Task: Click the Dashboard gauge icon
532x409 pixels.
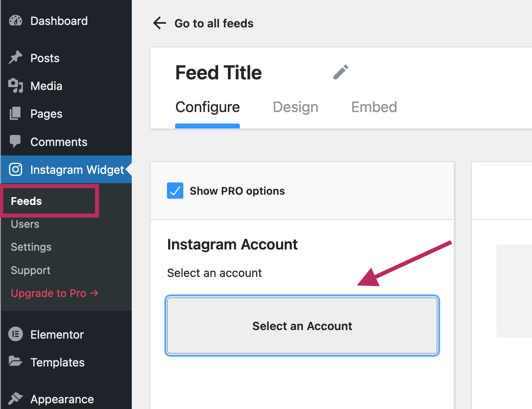Action: coord(16,21)
